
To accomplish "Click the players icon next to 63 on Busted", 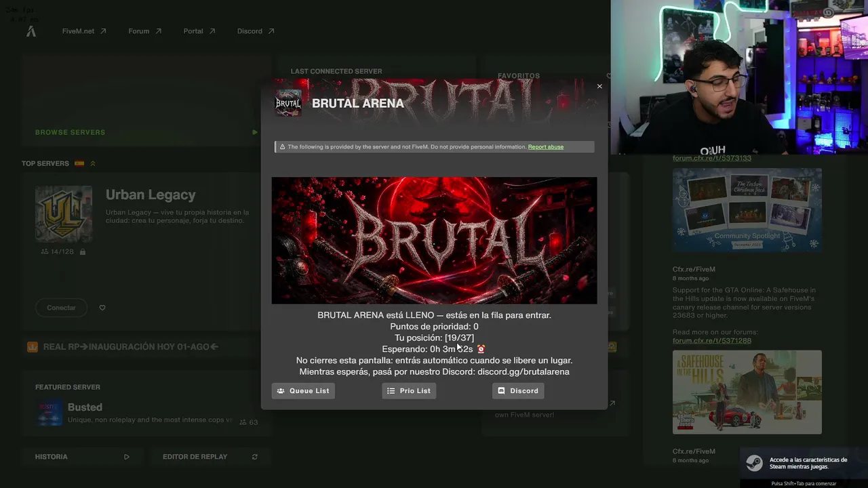I will click(x=243, y=422).
